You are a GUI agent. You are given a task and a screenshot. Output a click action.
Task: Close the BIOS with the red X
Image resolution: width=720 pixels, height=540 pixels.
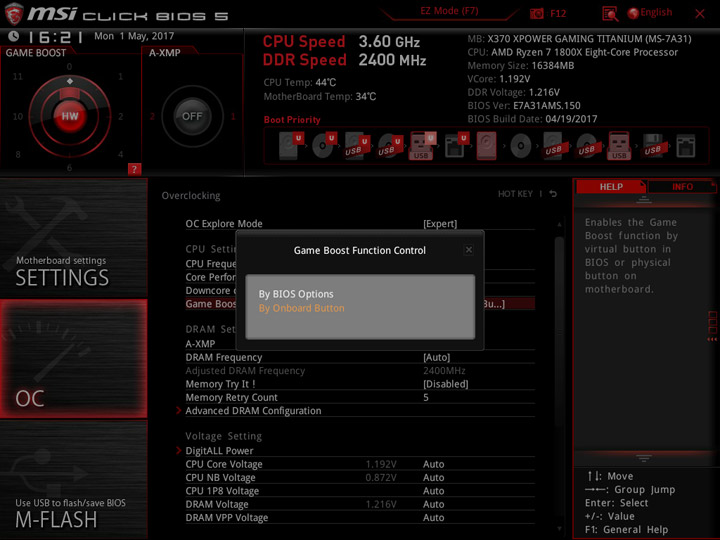[700, 14]
